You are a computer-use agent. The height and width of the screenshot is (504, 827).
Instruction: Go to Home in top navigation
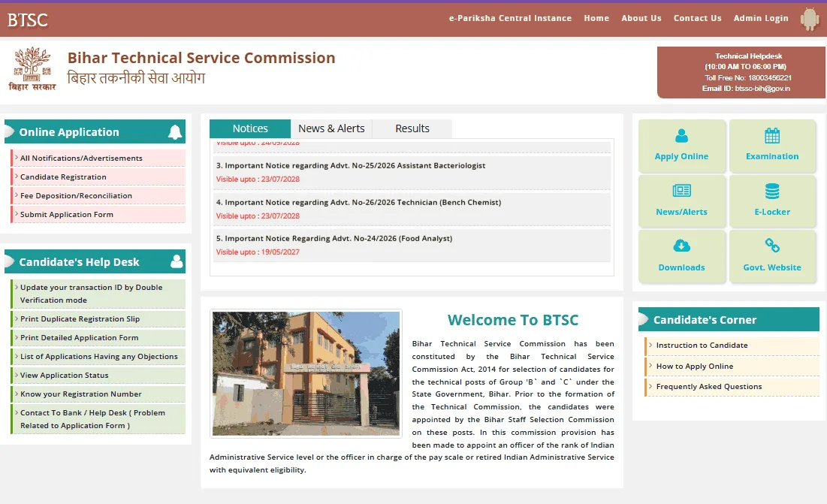coord(596,18)
